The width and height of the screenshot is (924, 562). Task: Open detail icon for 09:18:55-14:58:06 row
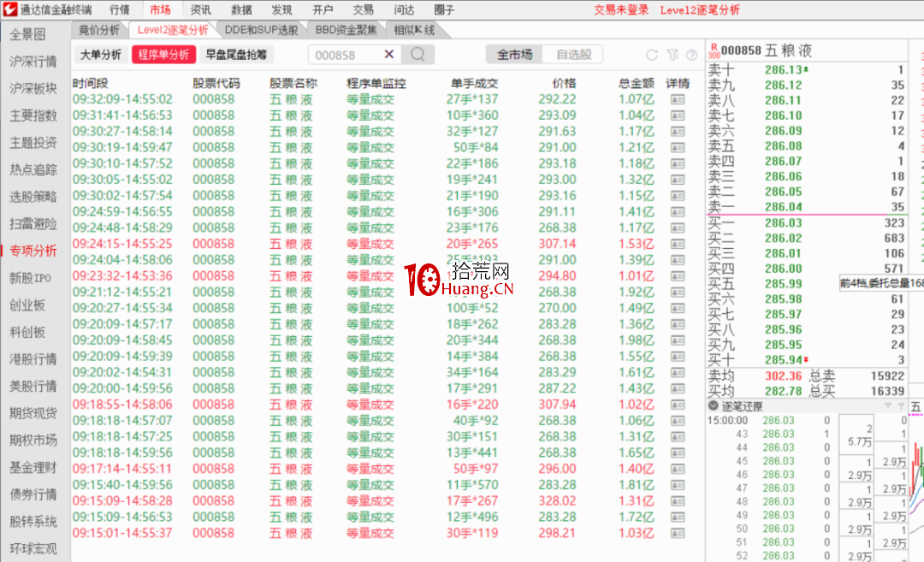tap(678, 405)
